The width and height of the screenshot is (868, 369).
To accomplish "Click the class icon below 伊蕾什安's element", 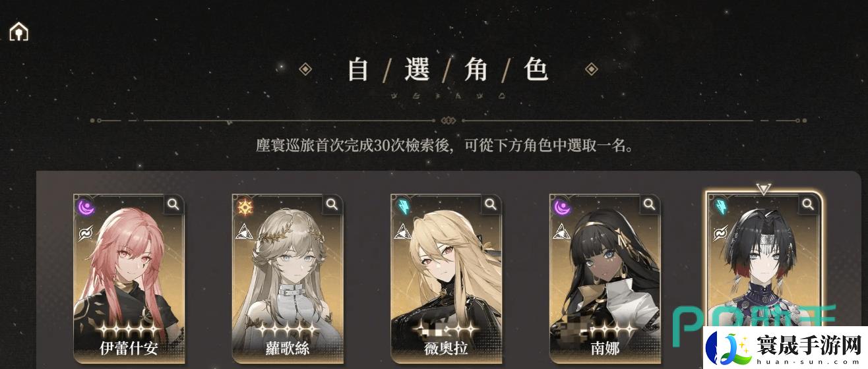I will coord(84,232).
